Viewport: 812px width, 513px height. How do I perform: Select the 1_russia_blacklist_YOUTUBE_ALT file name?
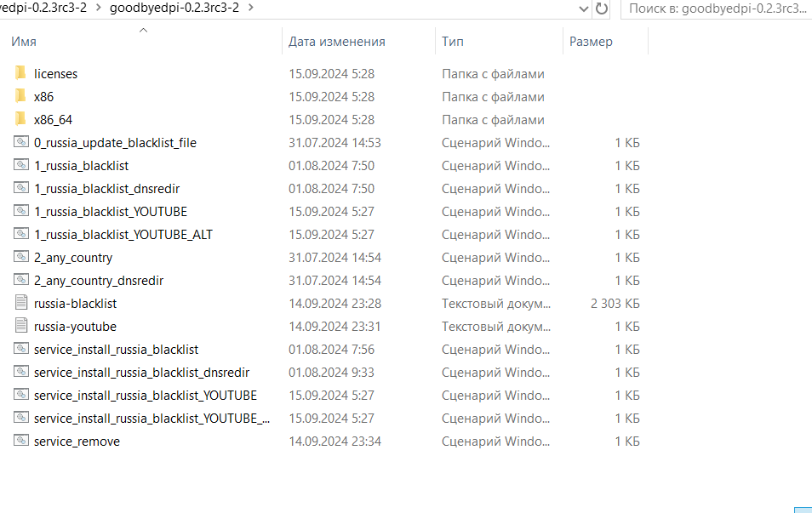tap(123, 235)
